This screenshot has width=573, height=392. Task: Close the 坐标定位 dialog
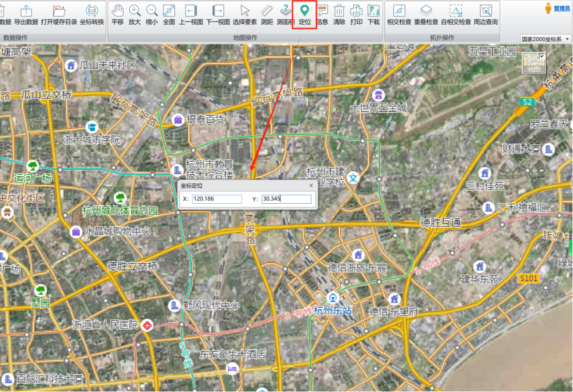tap(311, 185)
